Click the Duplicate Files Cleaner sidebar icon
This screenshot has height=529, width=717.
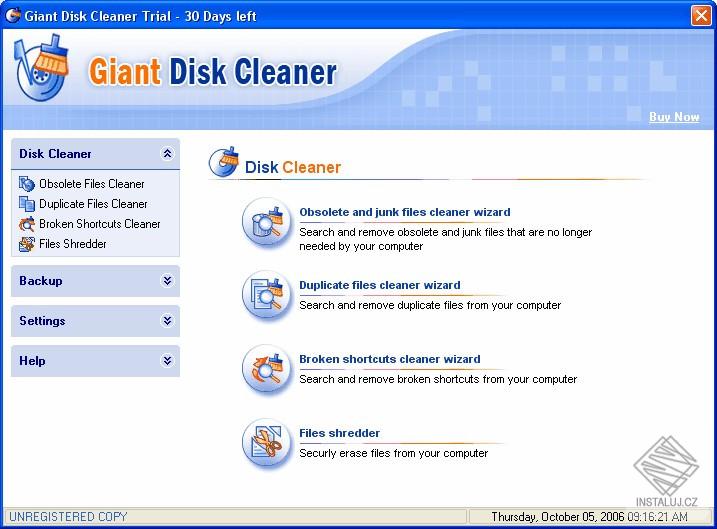[x=27, y=204]
